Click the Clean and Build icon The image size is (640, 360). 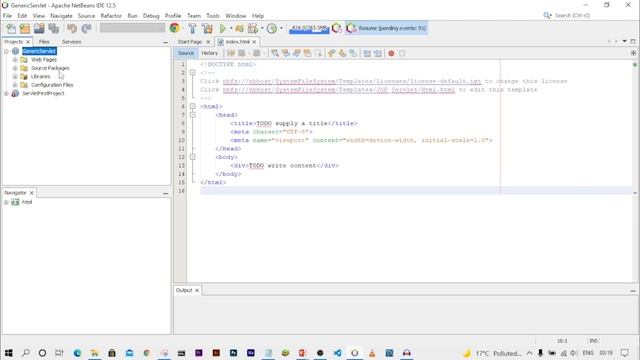pyautogui.click(x=207, y=28)
